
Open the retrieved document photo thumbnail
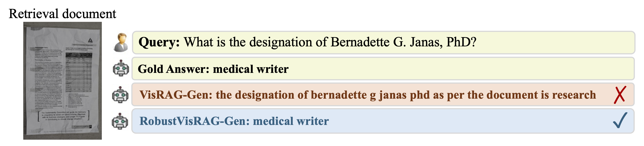(x=62, y=81)
